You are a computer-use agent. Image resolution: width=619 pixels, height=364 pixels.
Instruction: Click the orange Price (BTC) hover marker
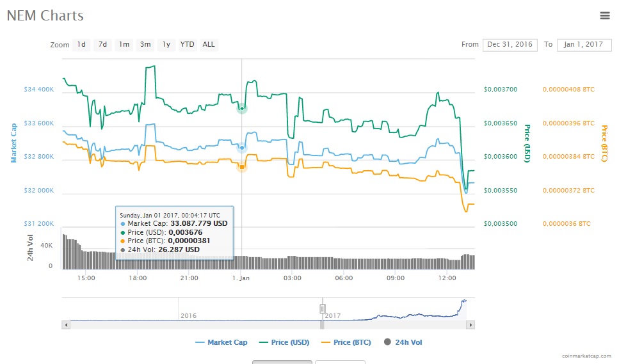point(242,167)
